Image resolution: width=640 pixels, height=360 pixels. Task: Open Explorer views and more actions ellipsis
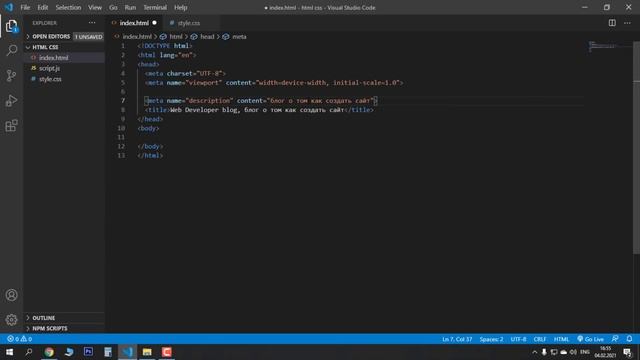pyautogui.click(x=92, y=23)
